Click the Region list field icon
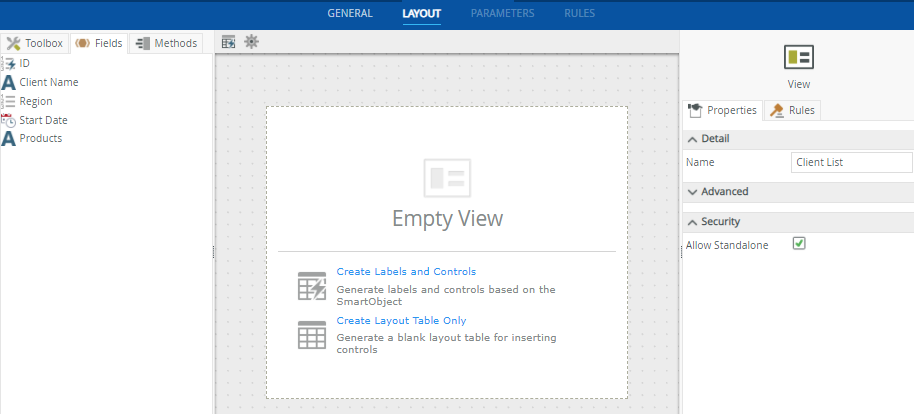This screenshot has width=914, height=414. pos(9,101)
